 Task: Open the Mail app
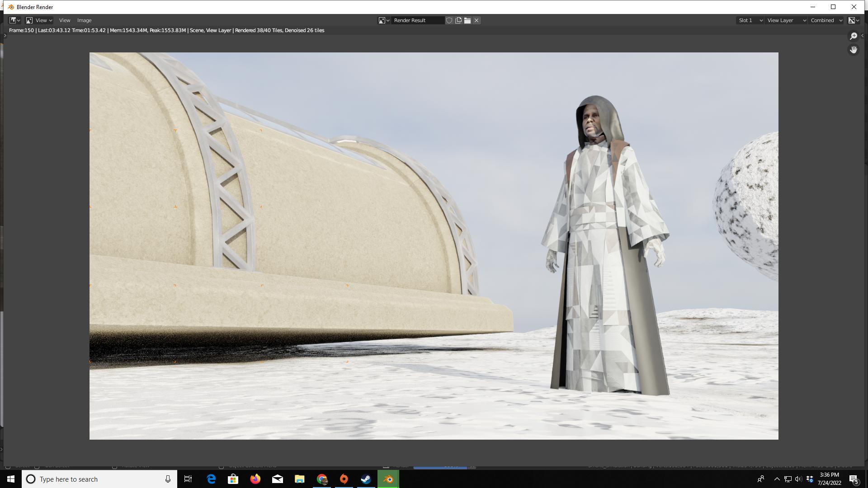(278, 479)
